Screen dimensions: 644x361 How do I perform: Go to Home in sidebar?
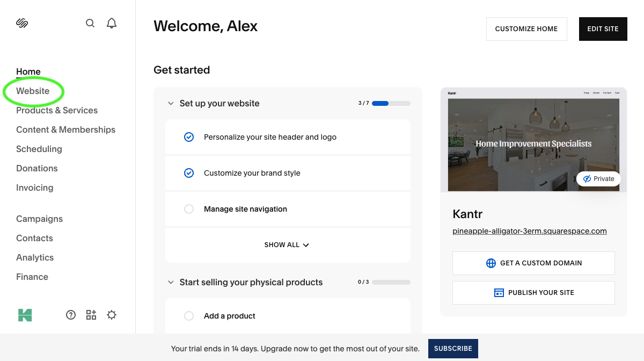[x=28, y=71]
